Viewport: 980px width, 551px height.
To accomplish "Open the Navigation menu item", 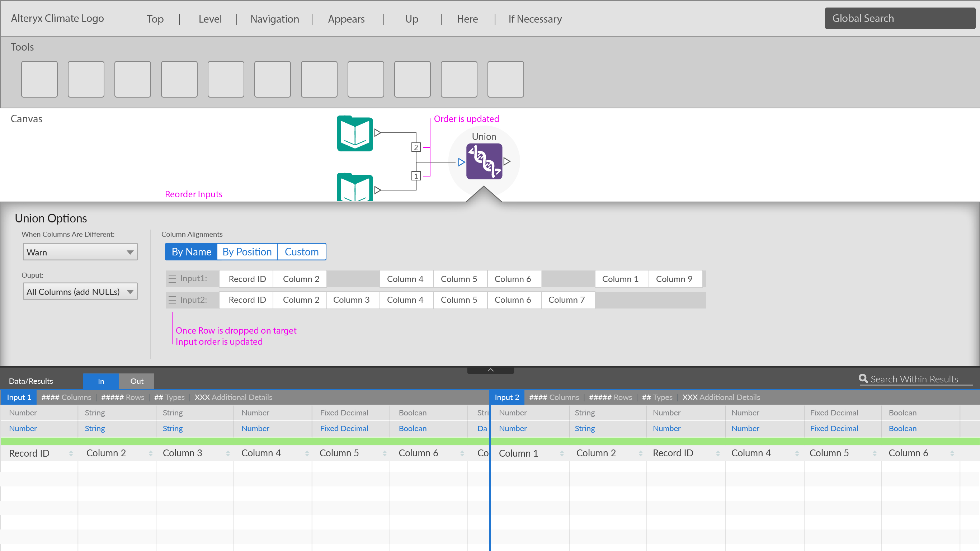I will 274,19.
